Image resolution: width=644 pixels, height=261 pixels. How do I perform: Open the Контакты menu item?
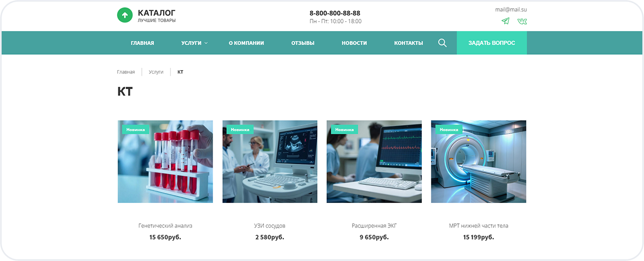[x=409, y=43]
